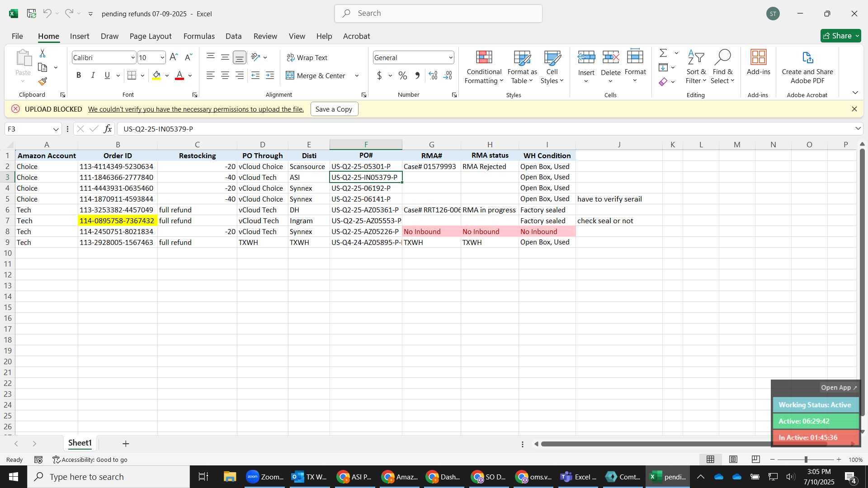Click Decrease Decimal icon

click(x=448, y=75)
